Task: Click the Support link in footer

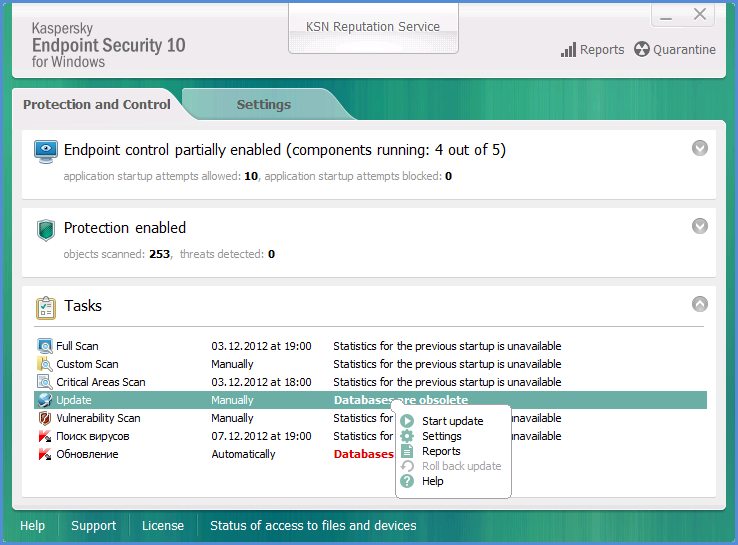Action: pos(93,526)
